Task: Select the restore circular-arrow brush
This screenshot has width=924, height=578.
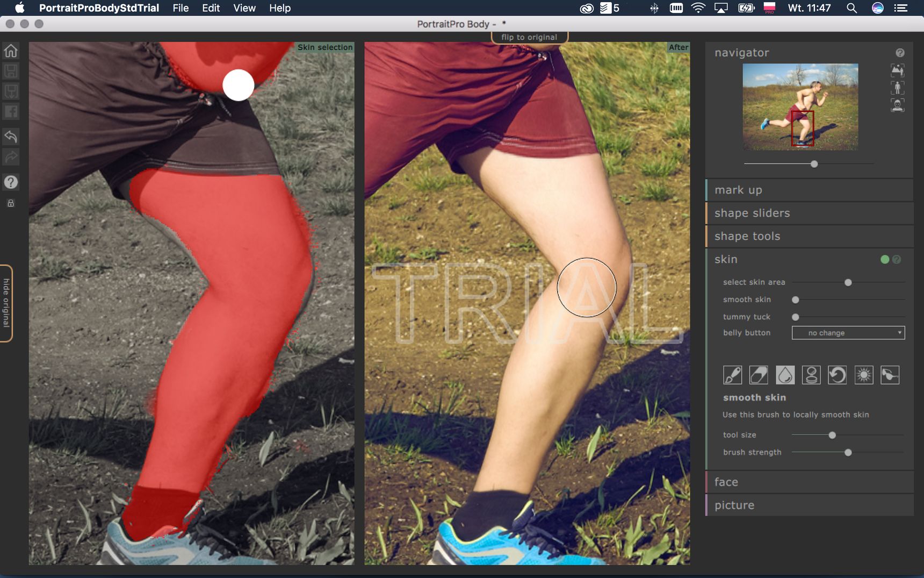Action: 838,375
